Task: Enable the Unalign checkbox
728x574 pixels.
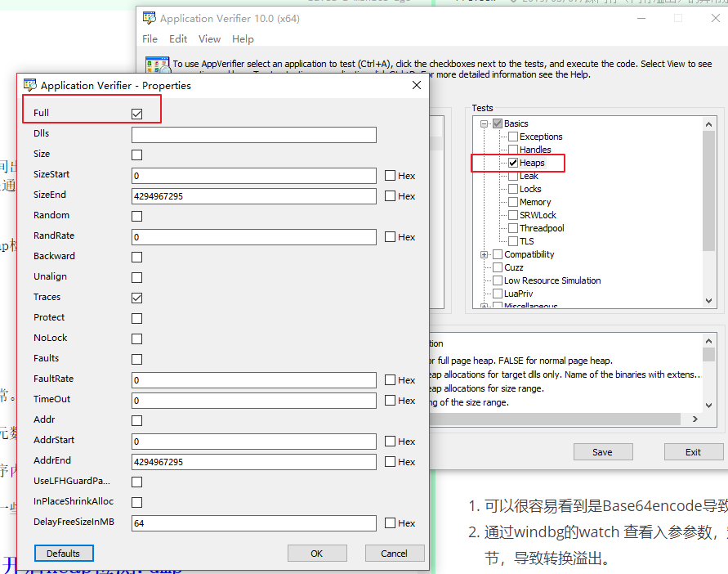Action: pos(137,277)
